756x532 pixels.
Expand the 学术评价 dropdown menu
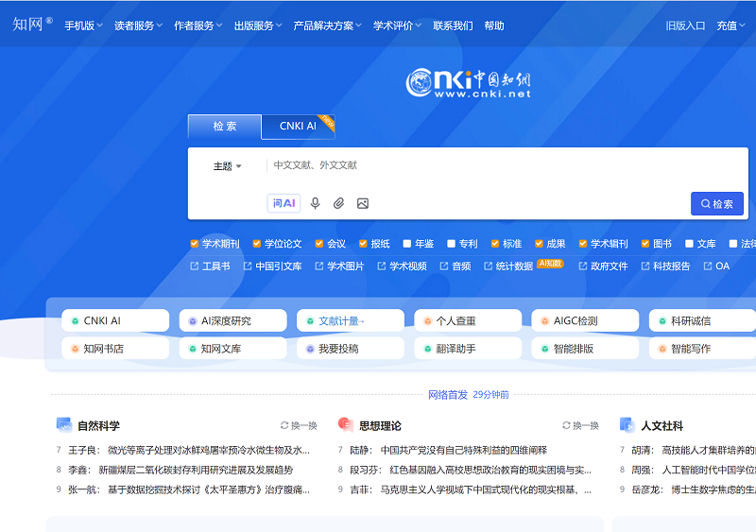(397, 26)
